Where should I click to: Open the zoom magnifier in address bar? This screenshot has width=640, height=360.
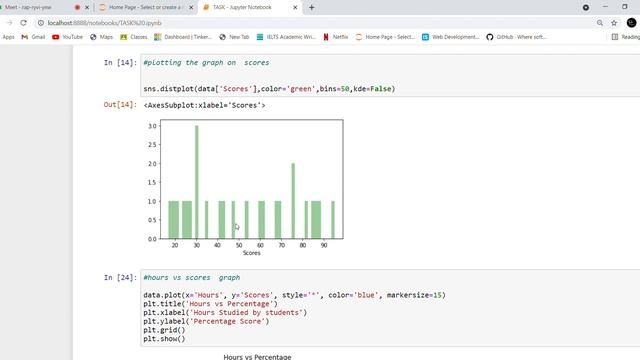(x=600, y=23)
